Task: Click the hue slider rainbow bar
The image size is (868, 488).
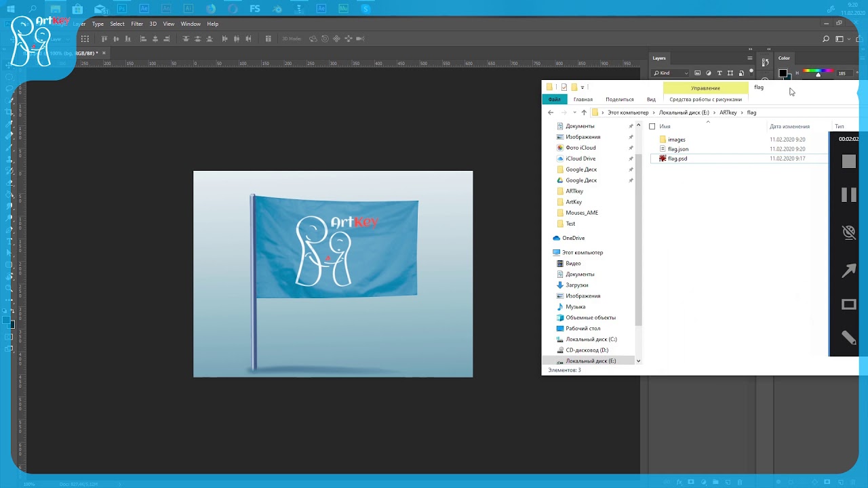Action: tap(818, 70)
